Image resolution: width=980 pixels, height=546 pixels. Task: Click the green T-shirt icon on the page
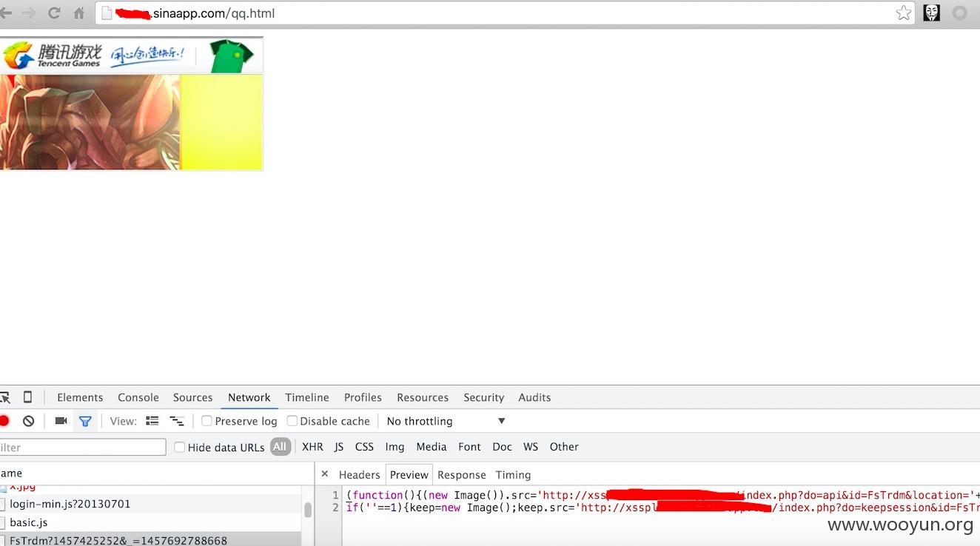[230, 56]
